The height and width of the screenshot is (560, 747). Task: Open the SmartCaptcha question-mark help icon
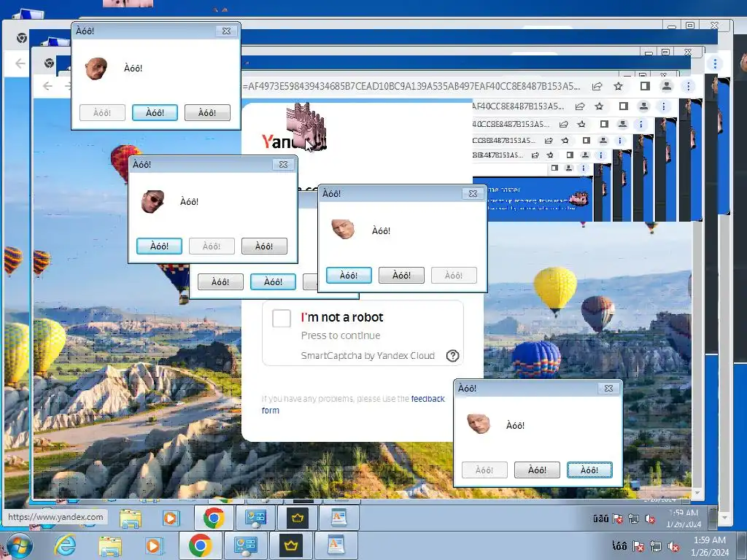pyautogui.click(x=452, y=356)
